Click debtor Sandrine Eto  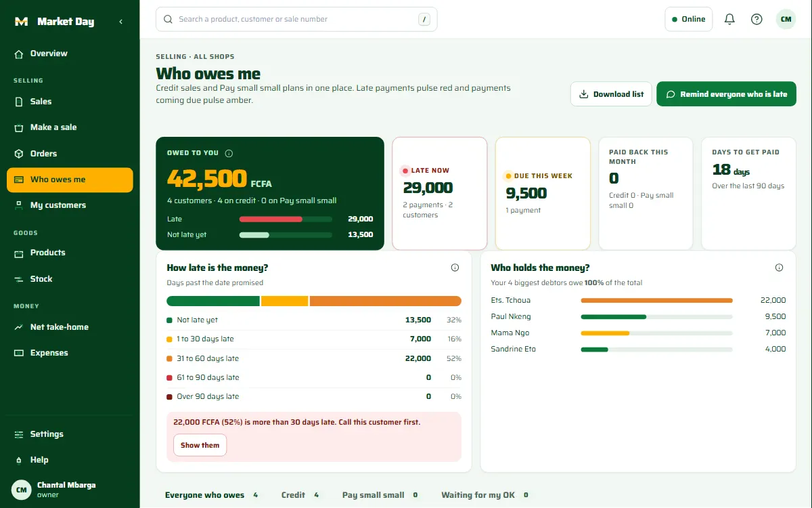click(514, 349)
